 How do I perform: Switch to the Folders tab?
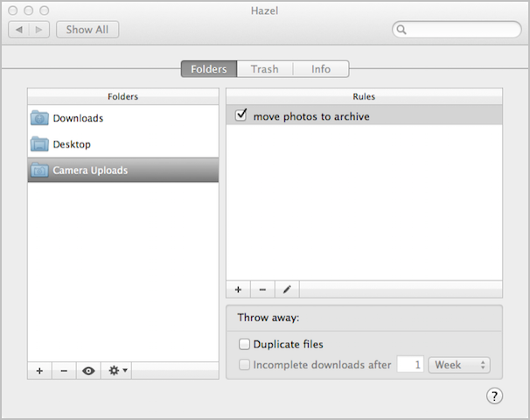[209, 69]
